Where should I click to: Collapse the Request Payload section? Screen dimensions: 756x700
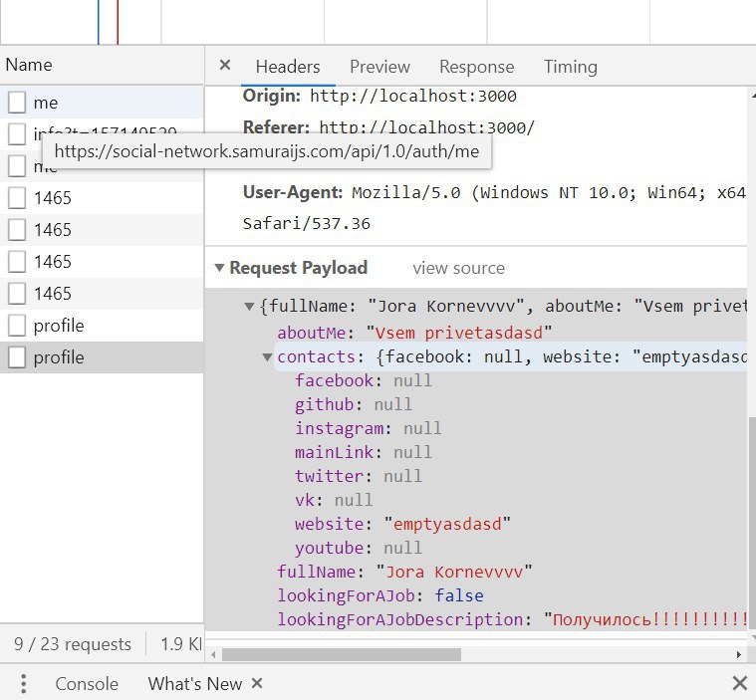click(219, 268)
